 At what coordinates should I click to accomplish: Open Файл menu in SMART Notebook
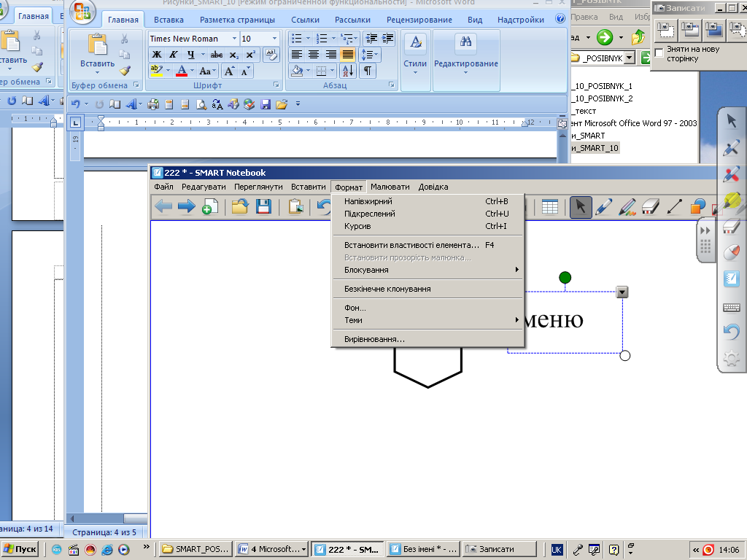pos(163,187)
